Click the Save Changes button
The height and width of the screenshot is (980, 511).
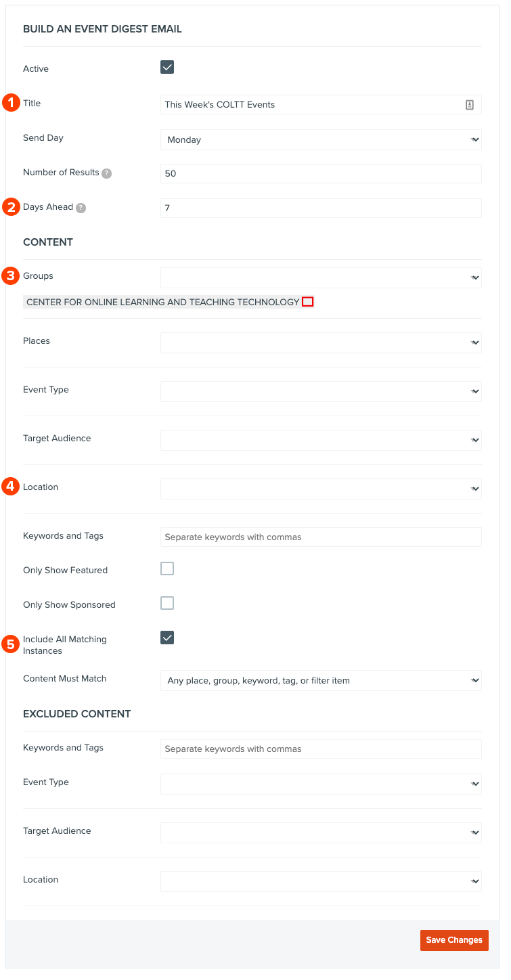click(x=454, y=940)
